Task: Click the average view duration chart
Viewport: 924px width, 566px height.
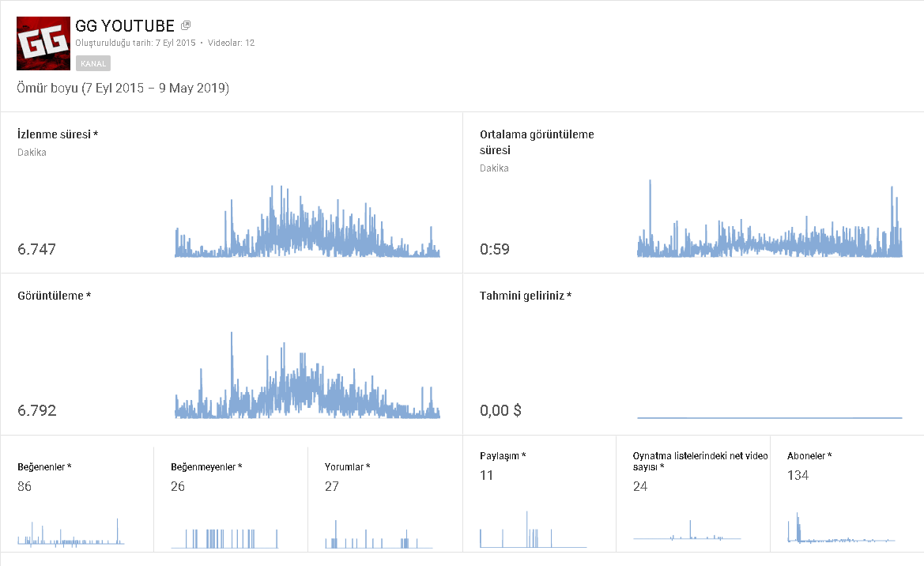Action: pyautogui.click(x=770, y=218)
